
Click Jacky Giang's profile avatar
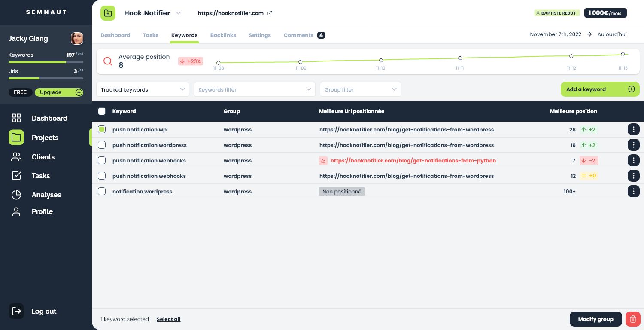coord(77,38)
